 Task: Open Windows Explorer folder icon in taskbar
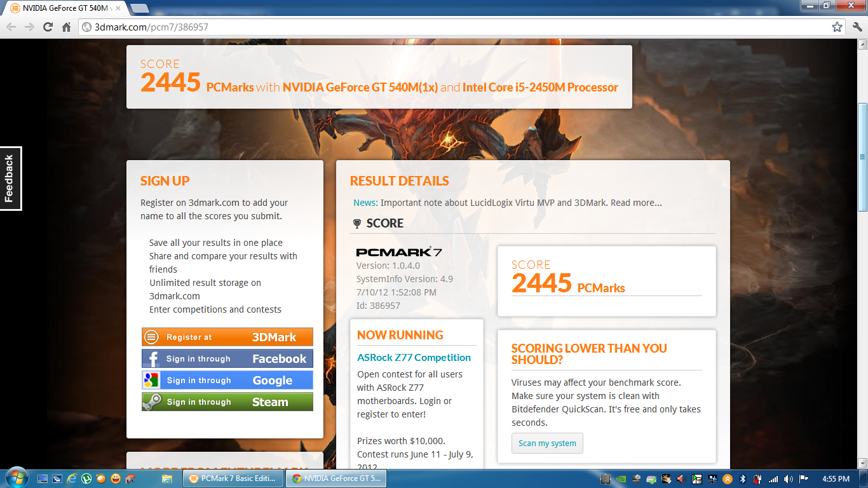coord(167,478)
